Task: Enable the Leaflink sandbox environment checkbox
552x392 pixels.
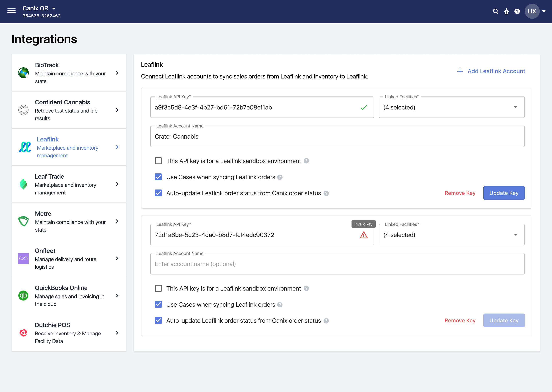Action: click(x=158, y=161)
